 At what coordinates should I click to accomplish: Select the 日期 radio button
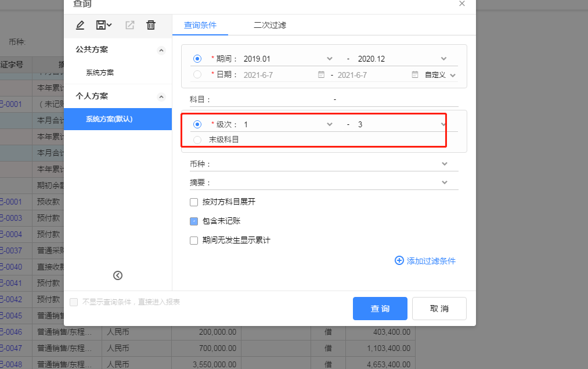(197, 74)
